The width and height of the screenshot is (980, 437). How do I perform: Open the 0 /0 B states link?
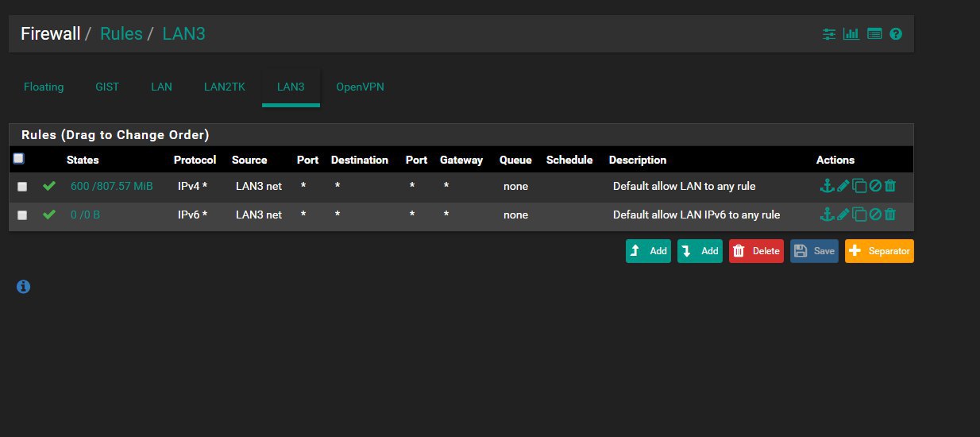85,215
